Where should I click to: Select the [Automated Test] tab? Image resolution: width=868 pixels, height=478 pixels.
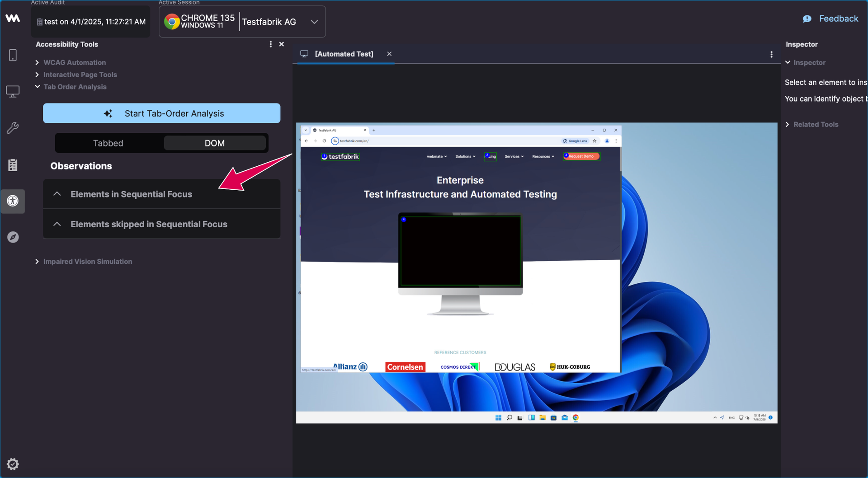click(x=344, y=54)
